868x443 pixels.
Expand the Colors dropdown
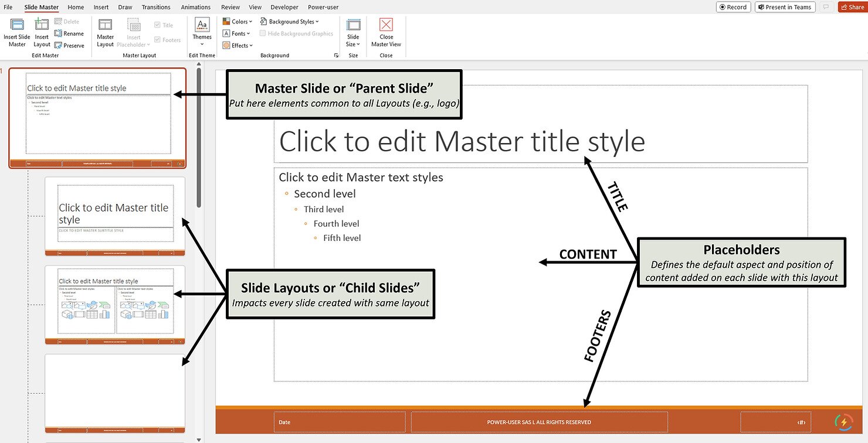tap(238, 22)
